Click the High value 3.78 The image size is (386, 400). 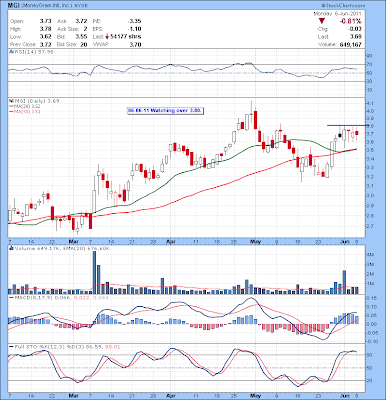[46, 29]
